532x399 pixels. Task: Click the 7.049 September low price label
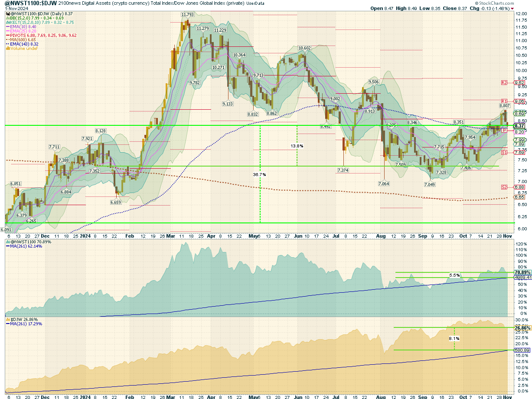coord(430,184)
